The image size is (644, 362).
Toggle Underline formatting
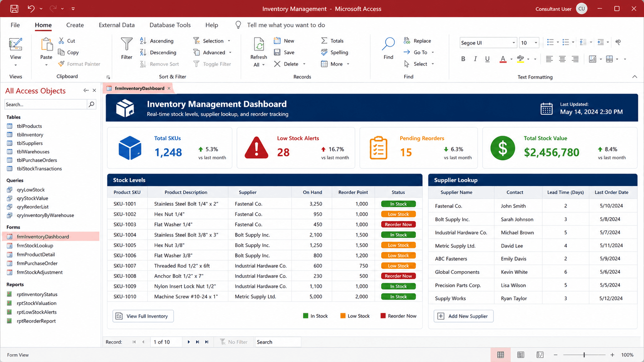[487, 59]
